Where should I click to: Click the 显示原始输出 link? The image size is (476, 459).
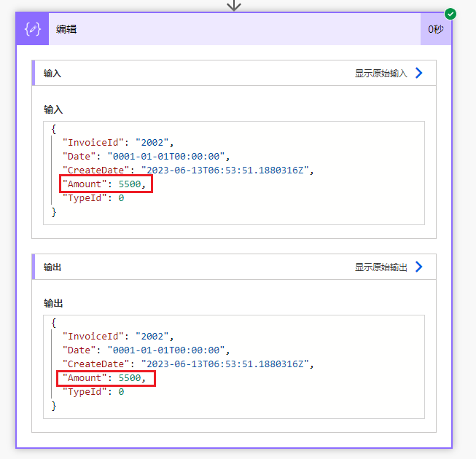pyautogui.click(x=381, y=267)
